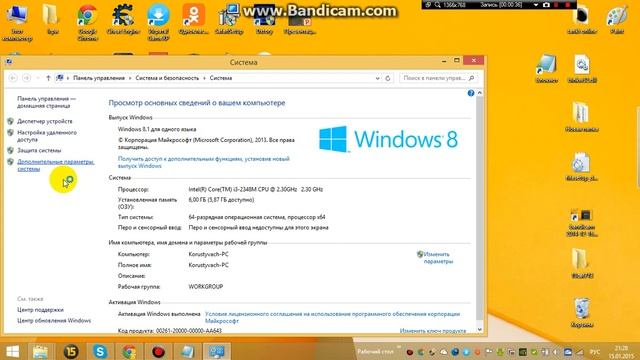Click the Forward navigation arrow

tap(27, 78)
